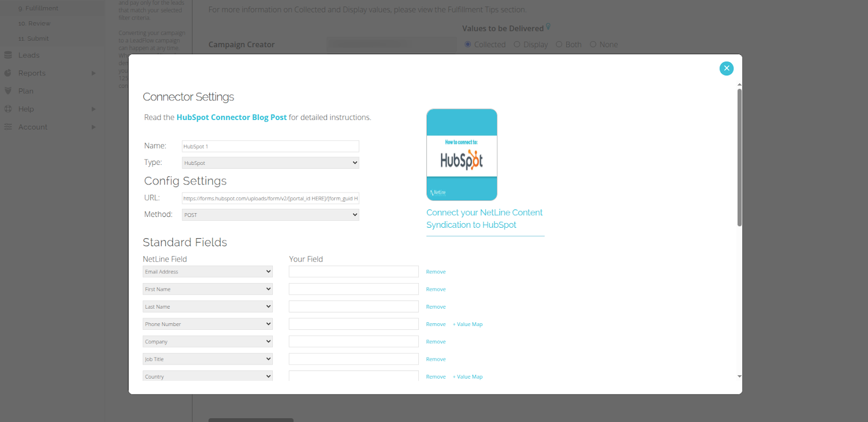Select the Collected radio button

(x=468, y=44)
